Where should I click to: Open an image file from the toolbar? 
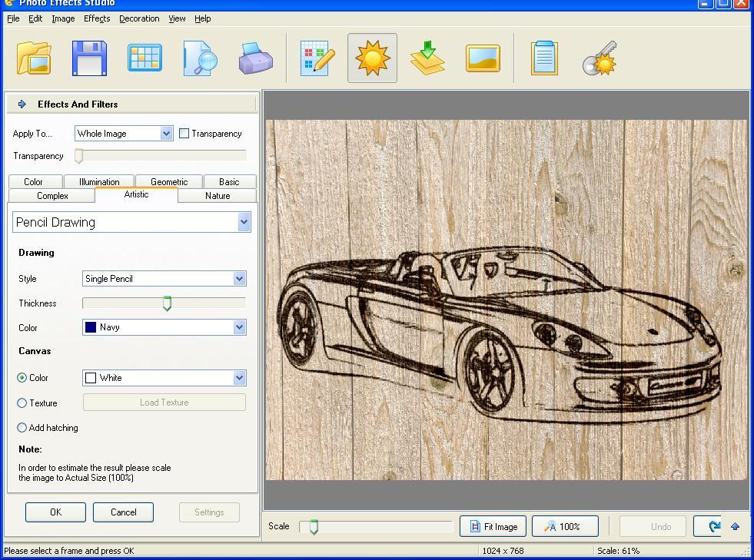(x=32, y=57)
